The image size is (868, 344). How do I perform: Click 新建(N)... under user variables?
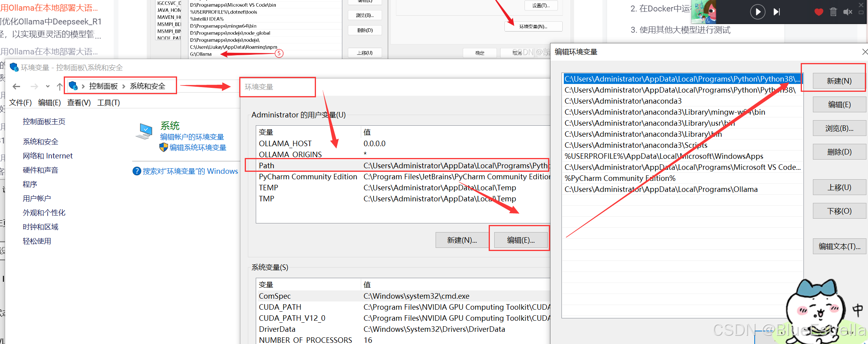(x=462, y=240)
